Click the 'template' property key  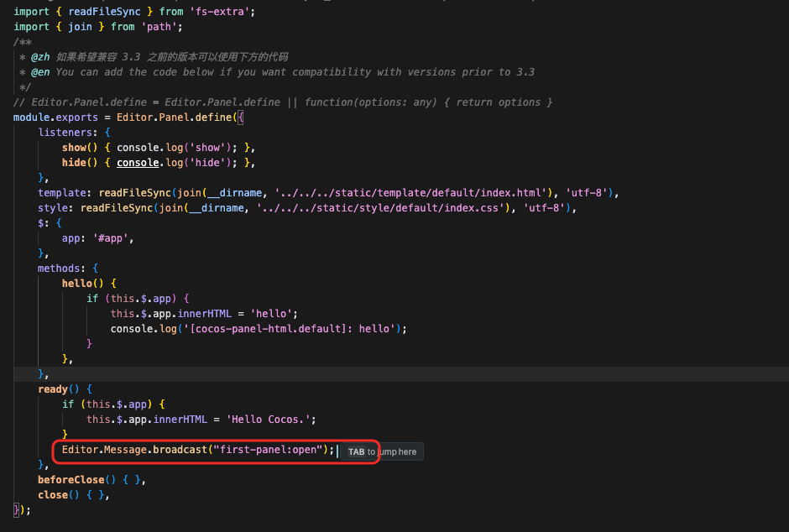coord(62,193)
